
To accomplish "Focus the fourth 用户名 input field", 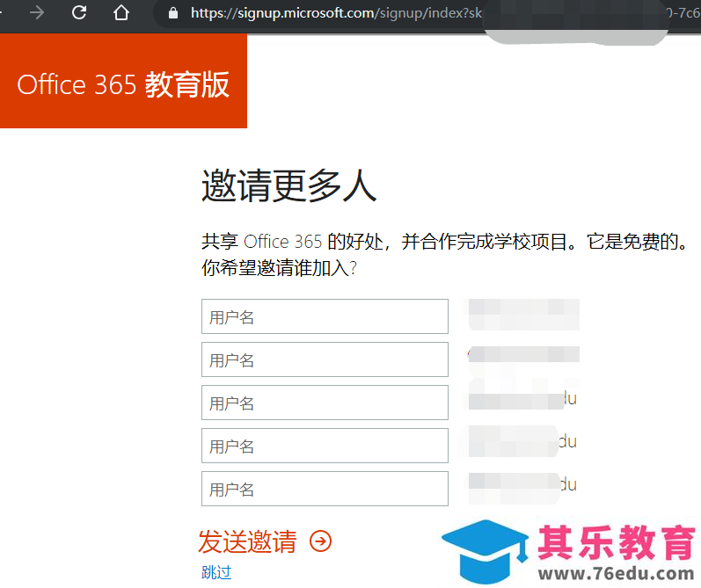I will [325, 446].
